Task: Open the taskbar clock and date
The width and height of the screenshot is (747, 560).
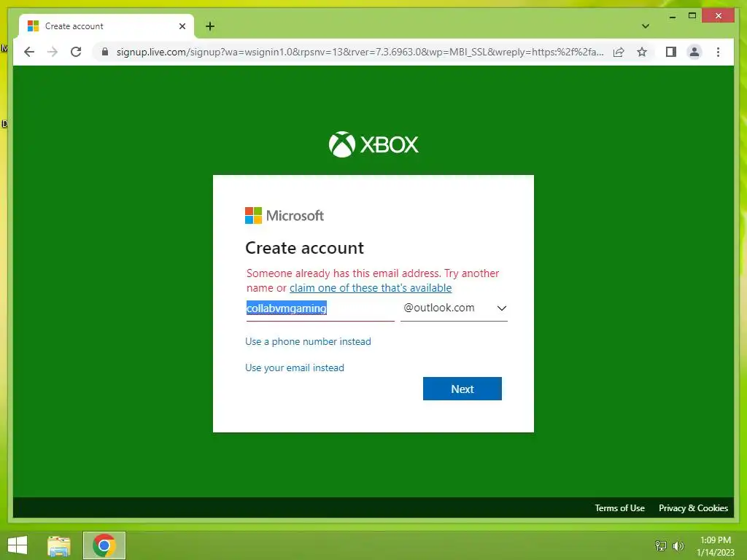Action: (x=716, y=546)
